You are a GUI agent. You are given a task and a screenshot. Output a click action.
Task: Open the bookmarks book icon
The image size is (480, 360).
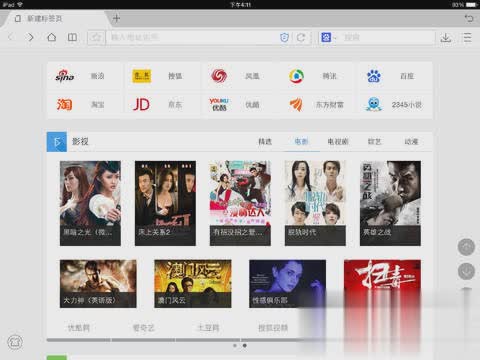[72, 37]
